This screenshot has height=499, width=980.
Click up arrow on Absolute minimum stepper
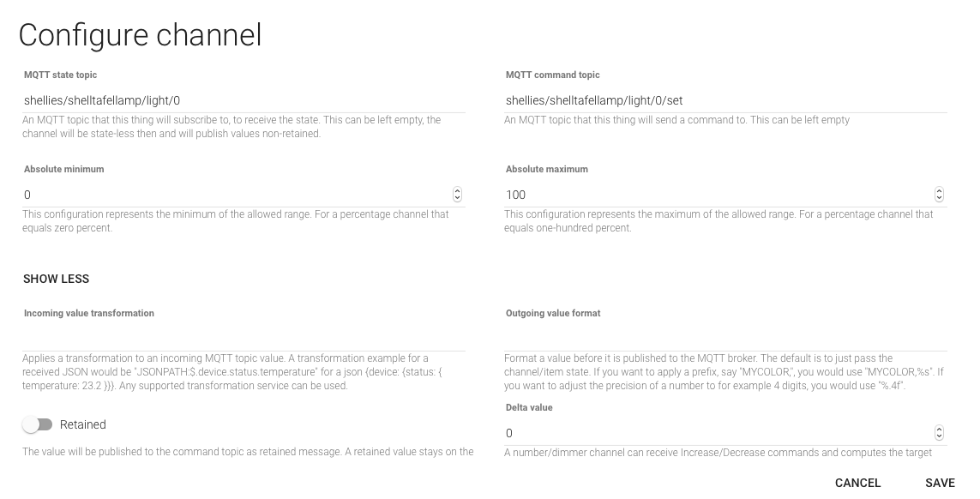click(x=457, y=191)
